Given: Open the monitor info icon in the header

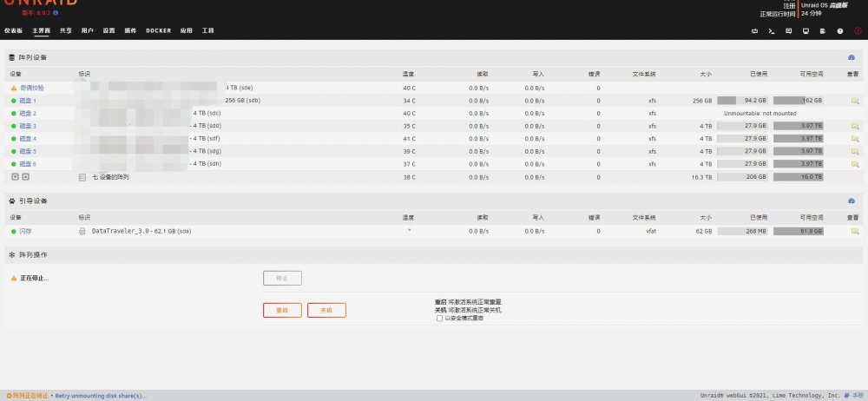Looking at the screenshot, I should 806,31.
